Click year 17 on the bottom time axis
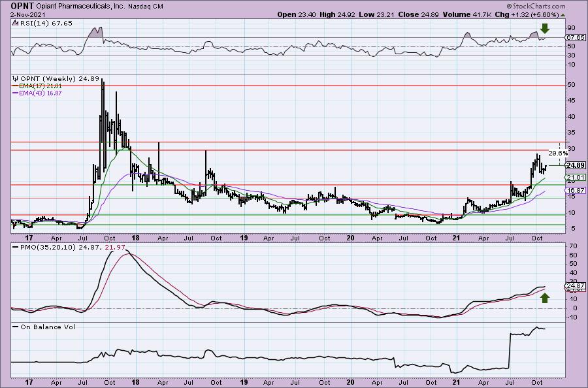The height and width of the screenshot is (388, 588). (29, 382)
